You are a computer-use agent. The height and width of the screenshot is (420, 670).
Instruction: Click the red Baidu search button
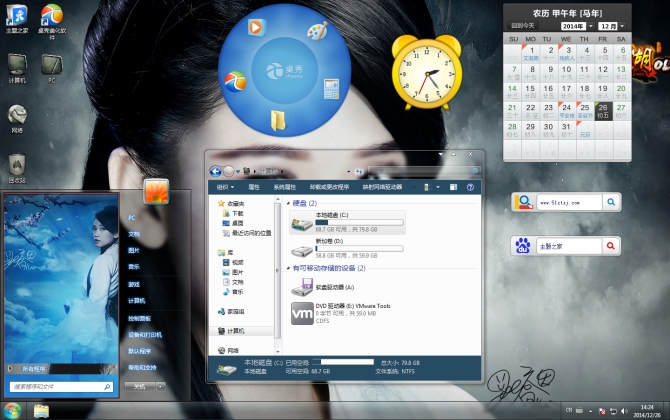pyautogui.click(x=611, y=246)
